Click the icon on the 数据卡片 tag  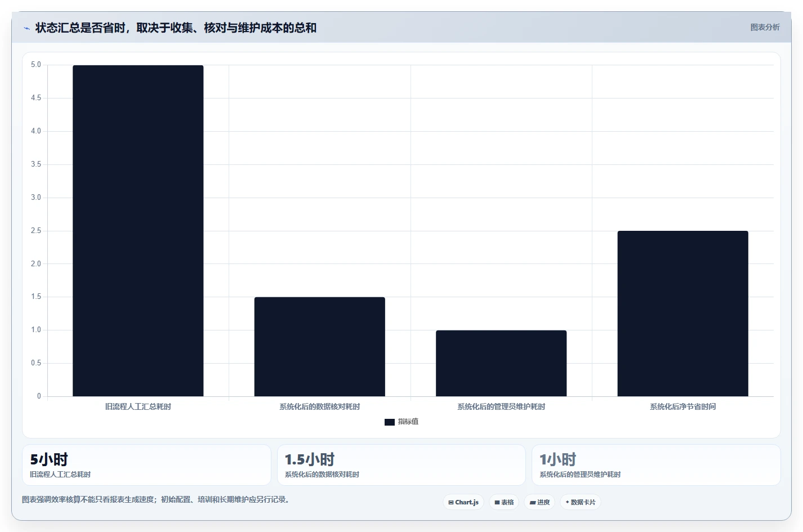567,502
